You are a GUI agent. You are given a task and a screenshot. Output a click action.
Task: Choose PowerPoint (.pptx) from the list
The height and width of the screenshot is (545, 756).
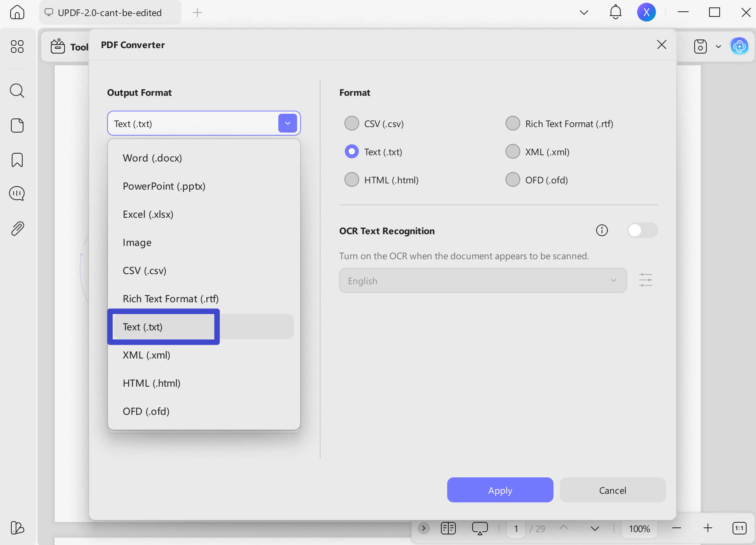[x=204, y=186]
